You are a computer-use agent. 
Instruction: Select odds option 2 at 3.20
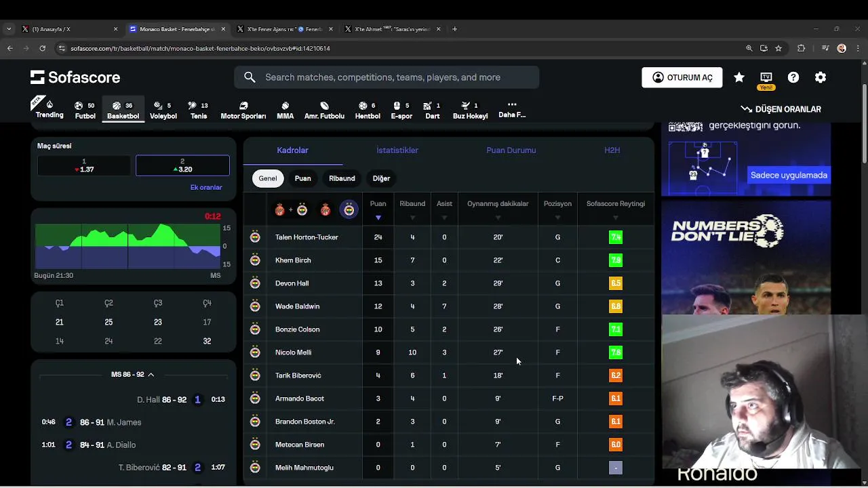click(182, 165)
